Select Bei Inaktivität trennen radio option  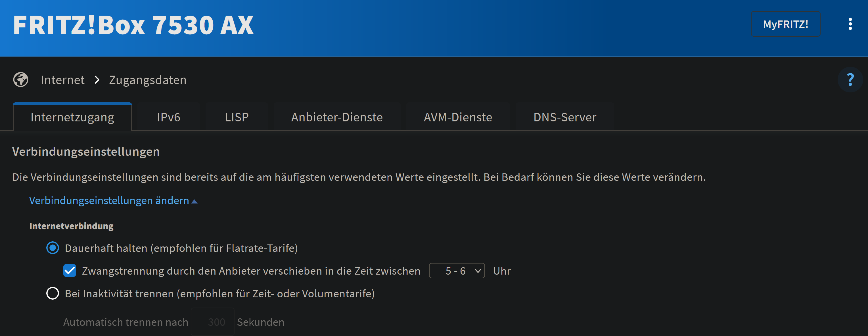point(53,293)
